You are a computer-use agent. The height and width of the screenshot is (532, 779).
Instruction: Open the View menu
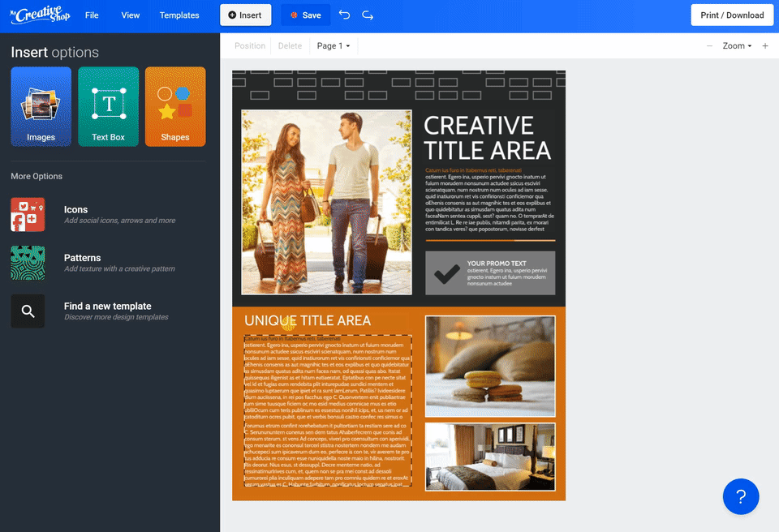point(130,15)
